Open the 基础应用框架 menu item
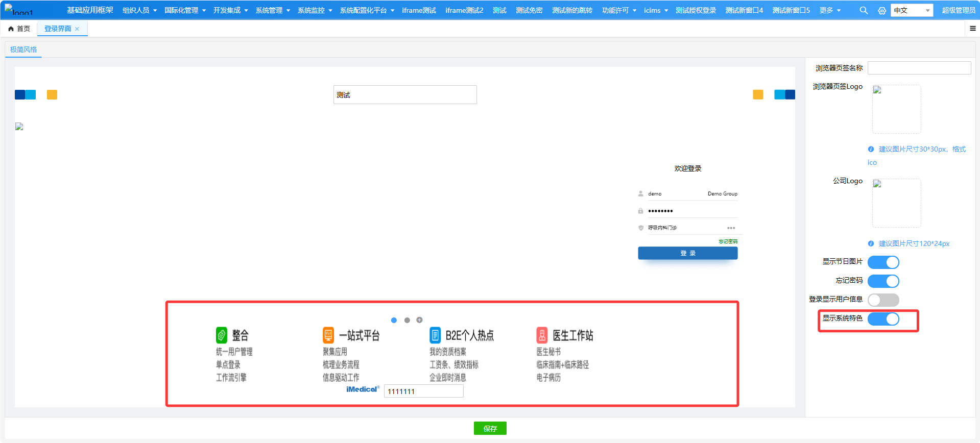The height and width of the screenshot is (443, 980). tap(90, 10)
